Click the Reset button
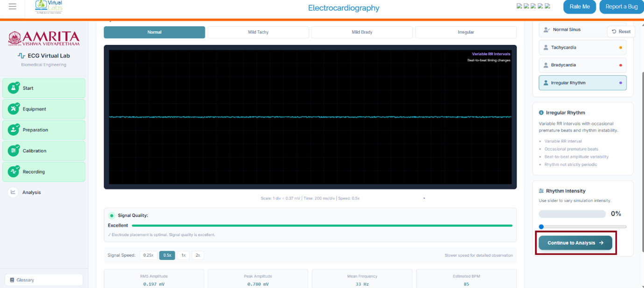Viewport: 644px width, 288px height. coord(621,32)
